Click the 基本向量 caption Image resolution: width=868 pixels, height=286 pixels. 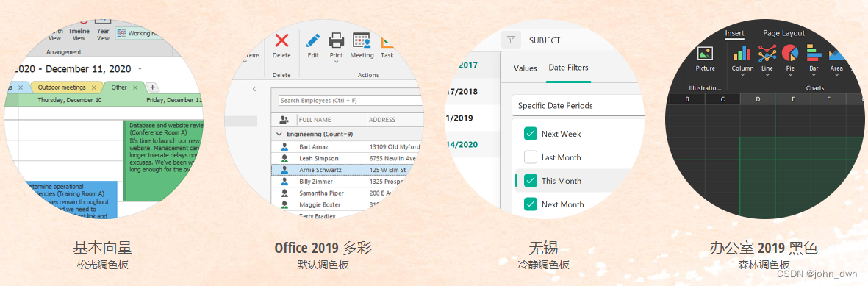click(102, 248)
